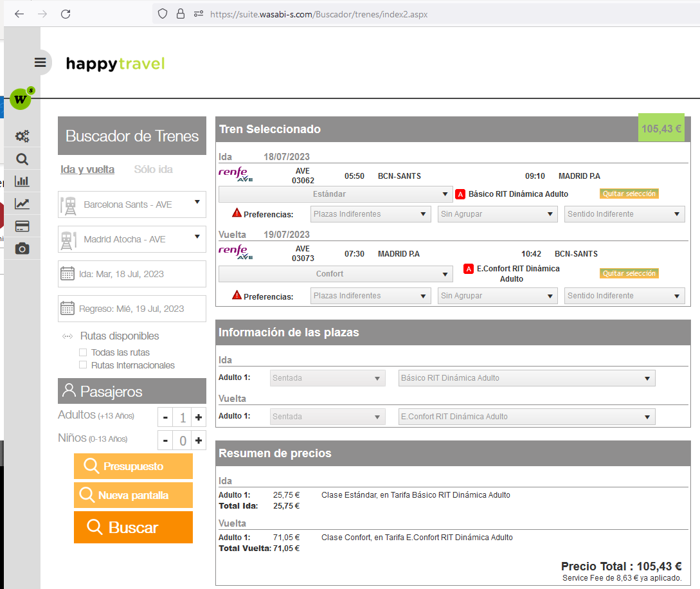Click the magnifier search sidebar icon

22,159
